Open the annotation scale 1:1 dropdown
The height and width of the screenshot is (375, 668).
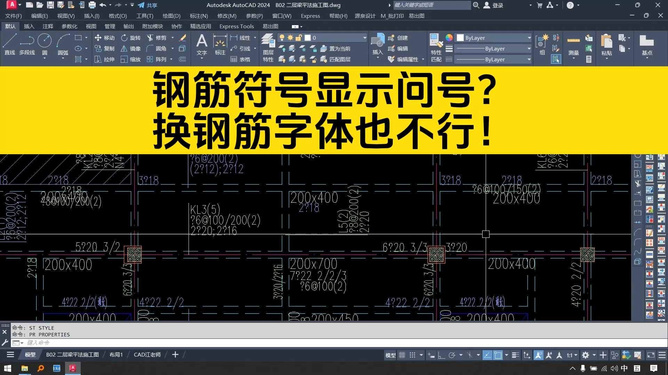point(572,355)
